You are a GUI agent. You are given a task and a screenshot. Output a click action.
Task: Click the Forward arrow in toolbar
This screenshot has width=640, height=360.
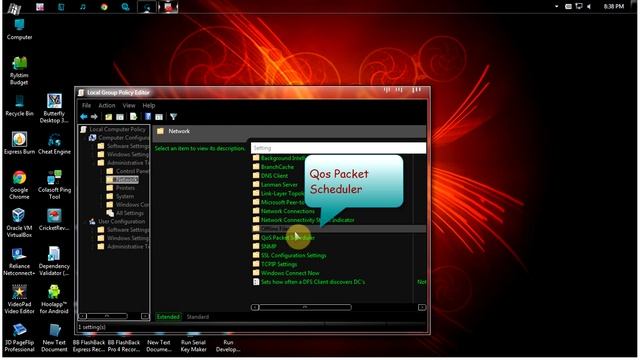[94, 117]
